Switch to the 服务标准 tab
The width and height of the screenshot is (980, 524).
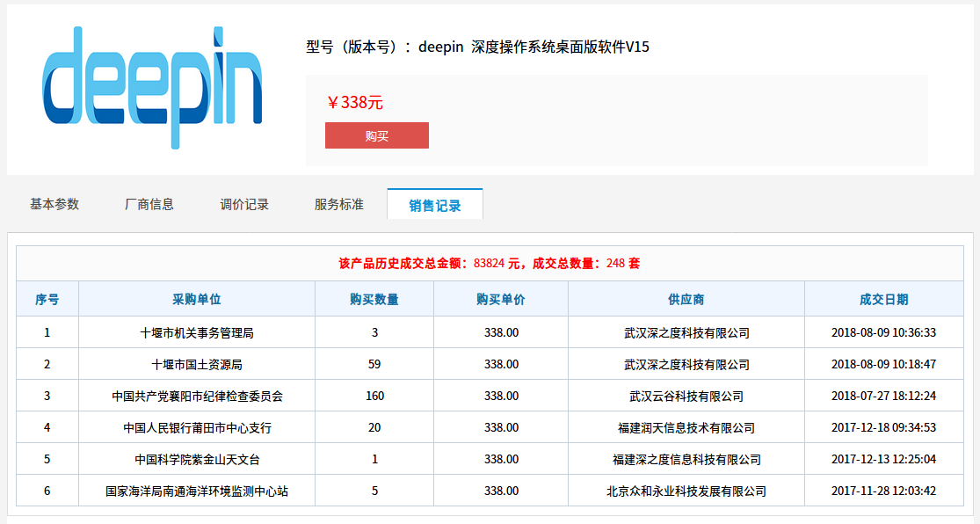coord(339,205)
